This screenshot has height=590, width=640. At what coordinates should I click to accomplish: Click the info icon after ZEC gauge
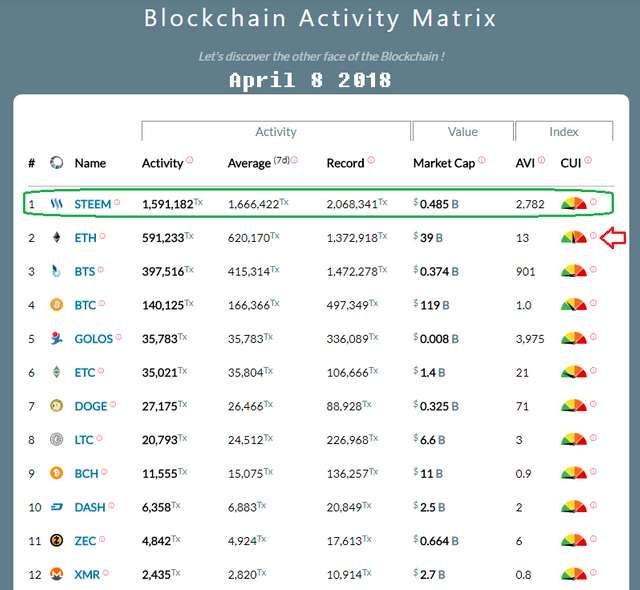tap(593, 539)
